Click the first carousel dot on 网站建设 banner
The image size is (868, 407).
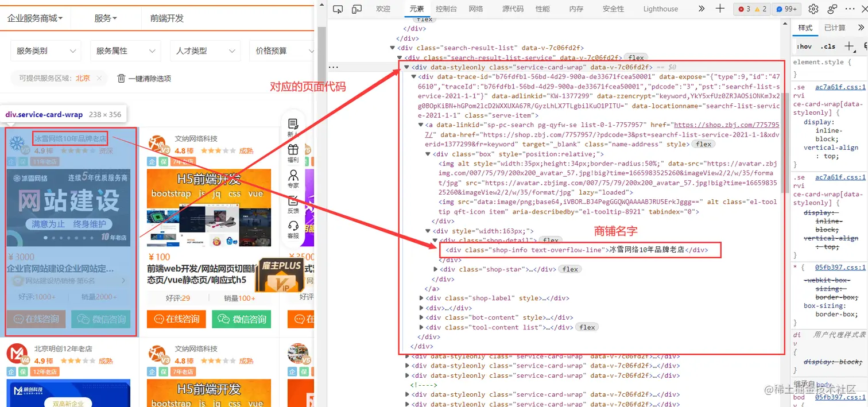pos(46,237)
